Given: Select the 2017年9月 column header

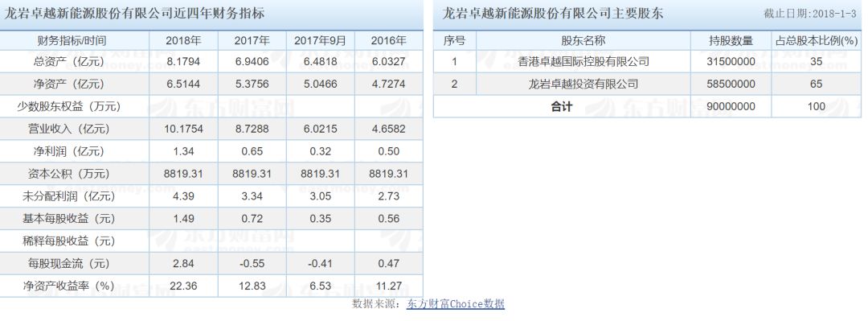Looking at the screenshot, I should click(x=321, y=40).
